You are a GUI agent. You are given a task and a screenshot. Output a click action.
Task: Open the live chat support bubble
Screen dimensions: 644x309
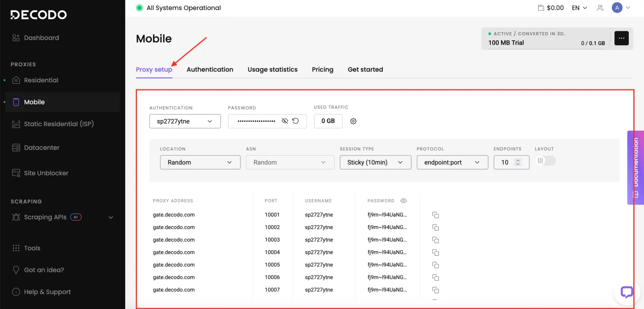pyautogui.click(x=626, y=292)
